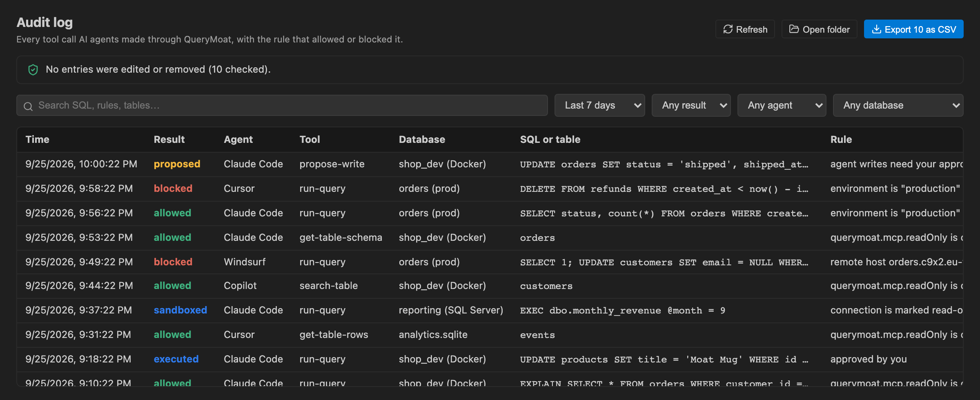This screenshot has width=980, height=400.
Task: Click the green shield verification icon
Action: (x=33, y=70)
